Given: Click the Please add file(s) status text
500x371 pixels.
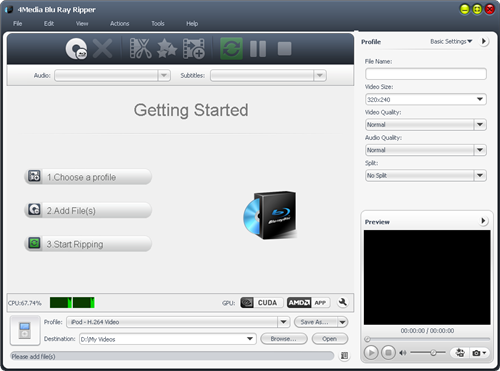Looking at the screenshot, I should click(x=33, y=356).
